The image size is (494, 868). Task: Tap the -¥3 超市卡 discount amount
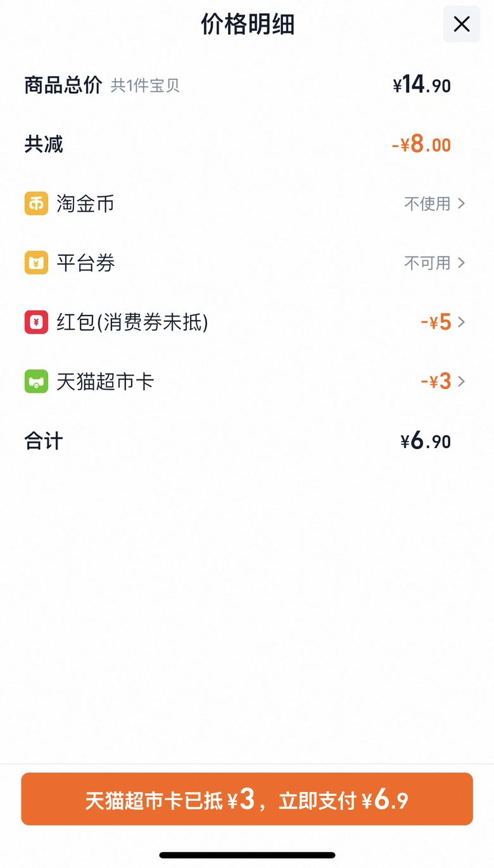click(x=436, y=381)
